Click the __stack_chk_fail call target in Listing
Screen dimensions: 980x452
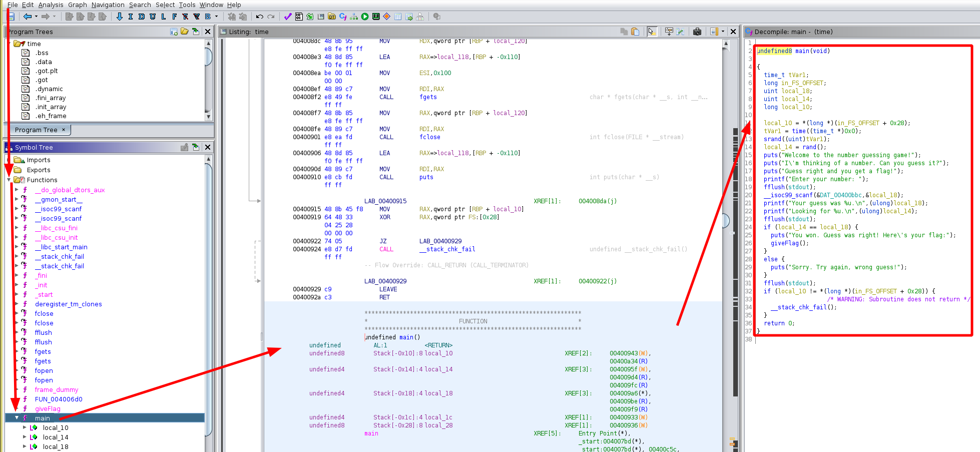[447, 249]
